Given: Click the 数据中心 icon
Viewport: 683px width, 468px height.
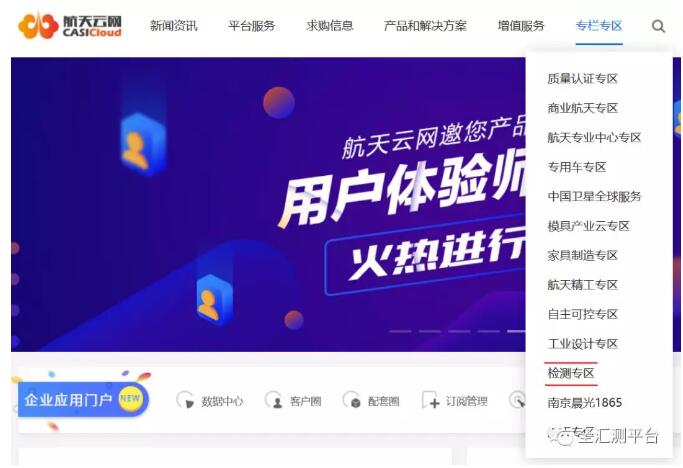Looking at the screenshot, I should (186, 400).
